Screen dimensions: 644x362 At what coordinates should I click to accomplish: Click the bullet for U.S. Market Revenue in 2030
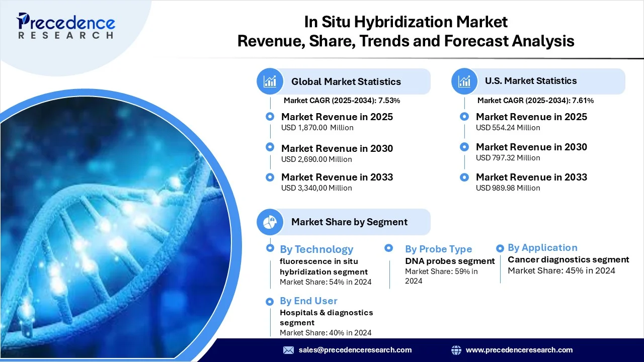point(464,147)
